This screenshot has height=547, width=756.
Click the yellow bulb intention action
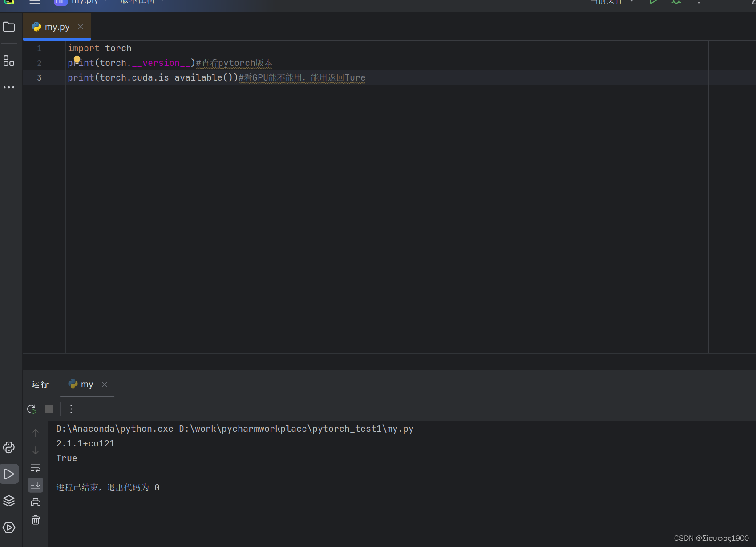(x=77, y=59)
